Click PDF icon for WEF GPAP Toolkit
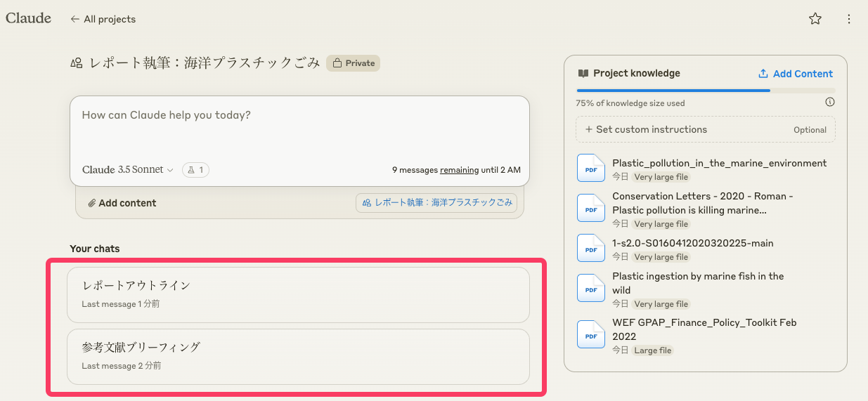The height and width of the screenshot is (401, 868). coord(590,335)
